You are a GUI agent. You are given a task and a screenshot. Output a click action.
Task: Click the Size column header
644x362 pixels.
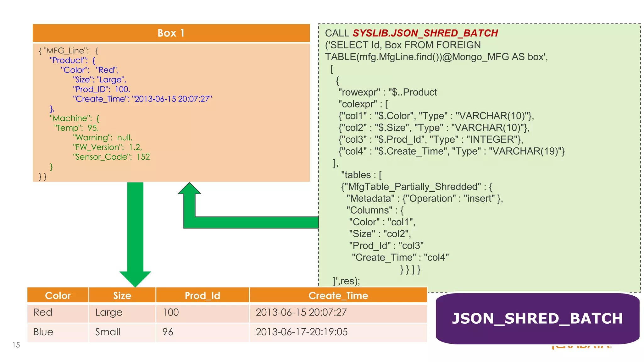point(122,295)
